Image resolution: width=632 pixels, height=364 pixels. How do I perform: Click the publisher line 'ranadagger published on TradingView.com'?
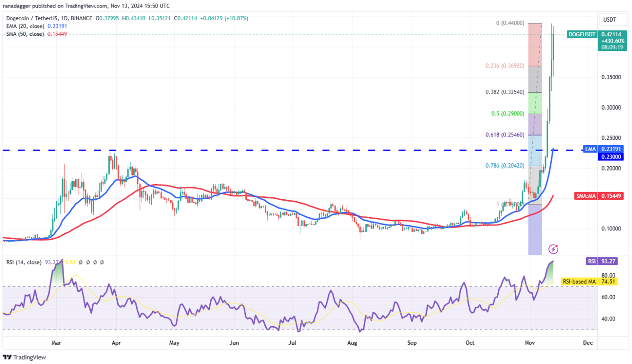coord(54,6)
